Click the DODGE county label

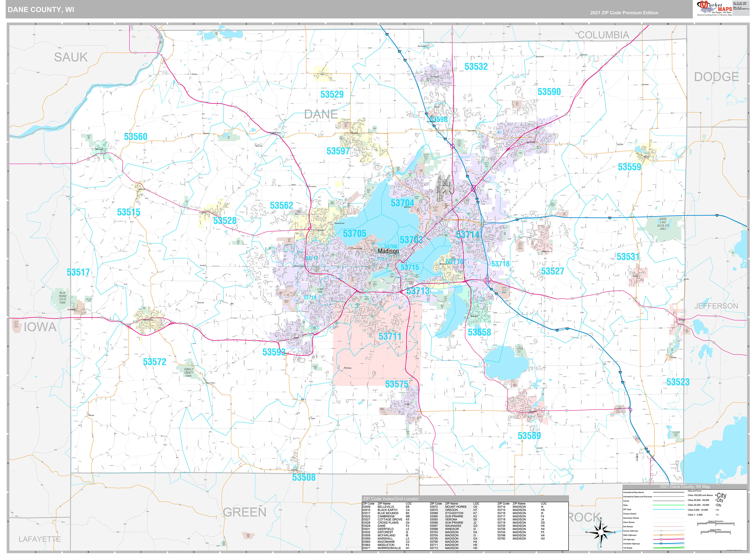(x=716, y=77)
